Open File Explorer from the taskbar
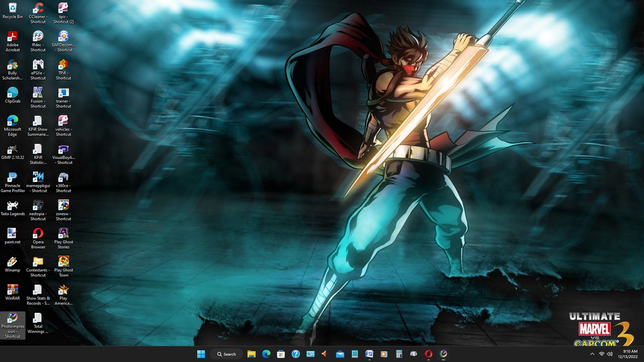 pos(251,354)
